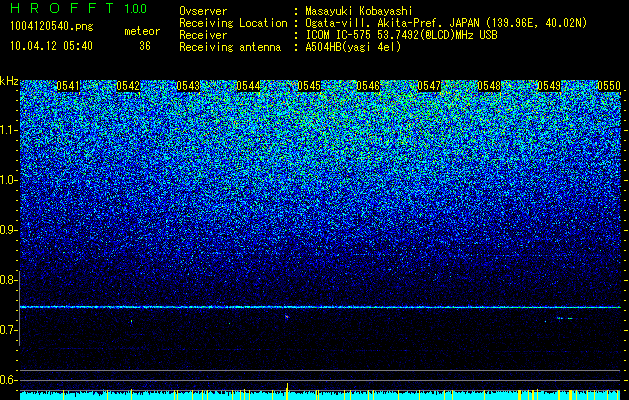This screenshot has height=400, width=629.
Task: Click the 0544 time marker
Action: pyautogui.click(x=248, y=86)
